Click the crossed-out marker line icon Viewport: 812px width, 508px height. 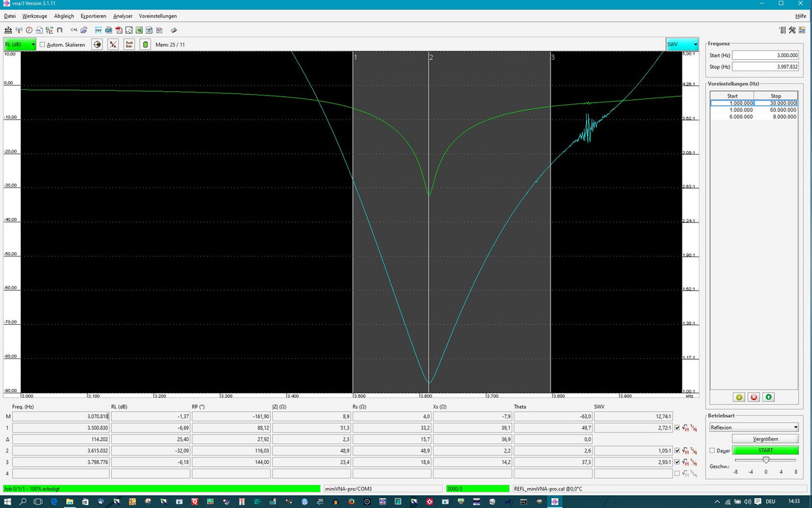[113, 45]
